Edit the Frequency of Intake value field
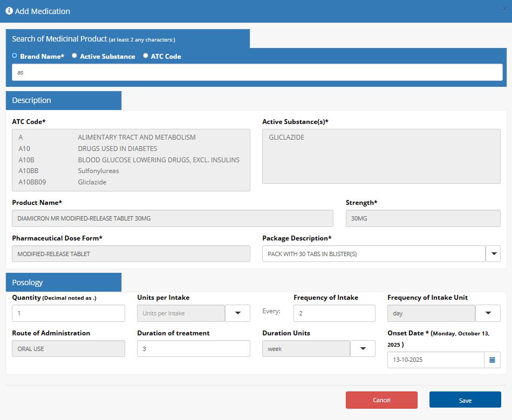This screenshot has width=512, height=420. click(334, 313)
